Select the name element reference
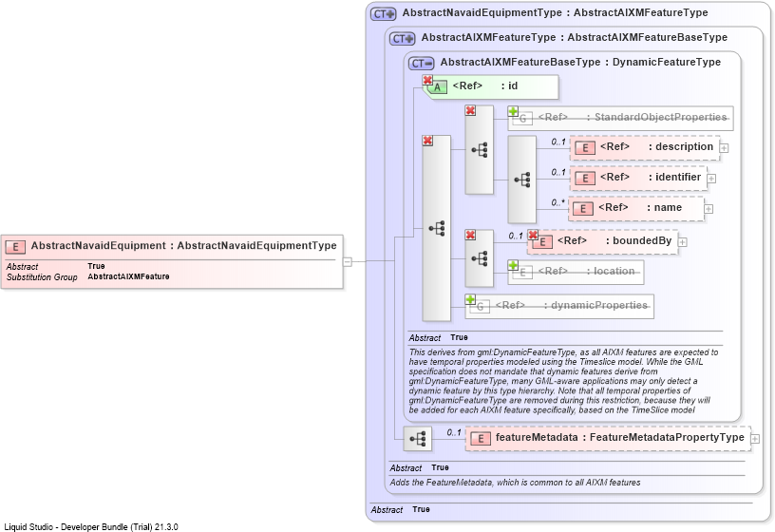This screenshot has width=775, height=532. coord(636,208)
